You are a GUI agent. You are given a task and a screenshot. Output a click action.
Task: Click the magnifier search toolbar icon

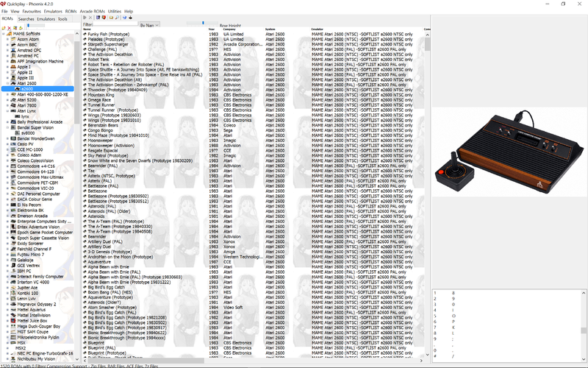(x=117, y=18)
